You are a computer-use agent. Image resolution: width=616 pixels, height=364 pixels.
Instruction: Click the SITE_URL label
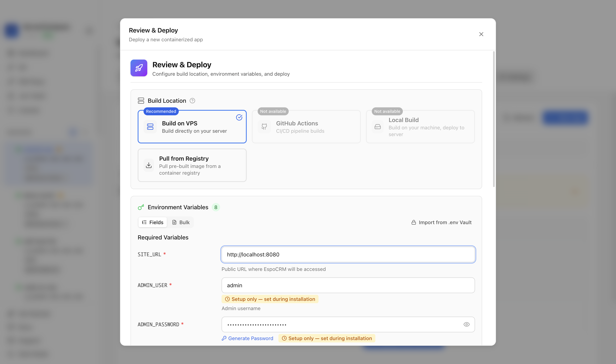coord(149,254)
